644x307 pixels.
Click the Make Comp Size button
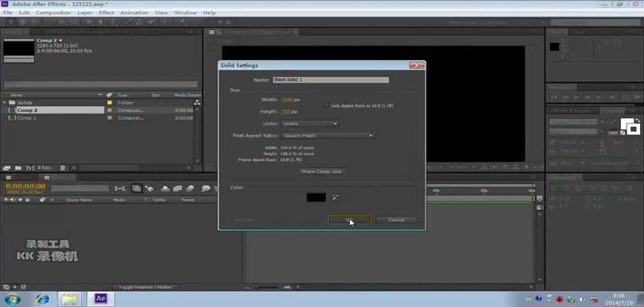click(x=321, y=171)
